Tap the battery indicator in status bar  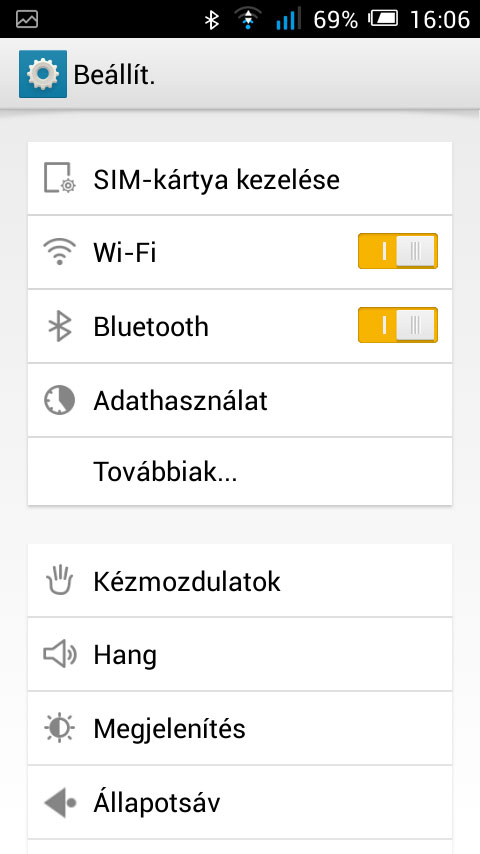click(x=384, y=19)
